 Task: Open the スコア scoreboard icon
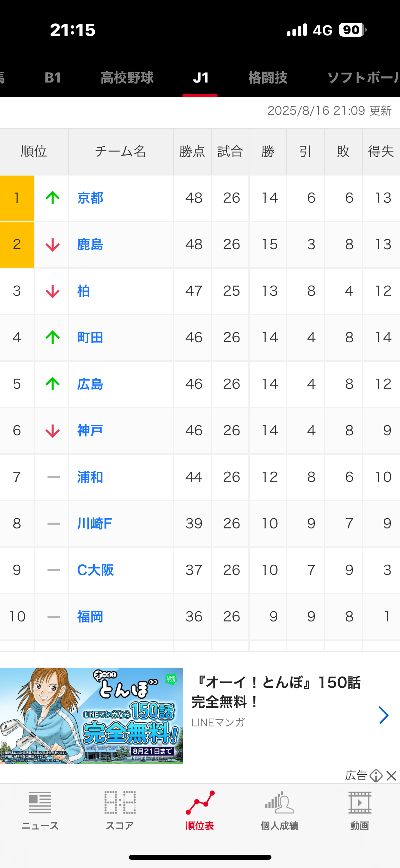pos(120,810)
